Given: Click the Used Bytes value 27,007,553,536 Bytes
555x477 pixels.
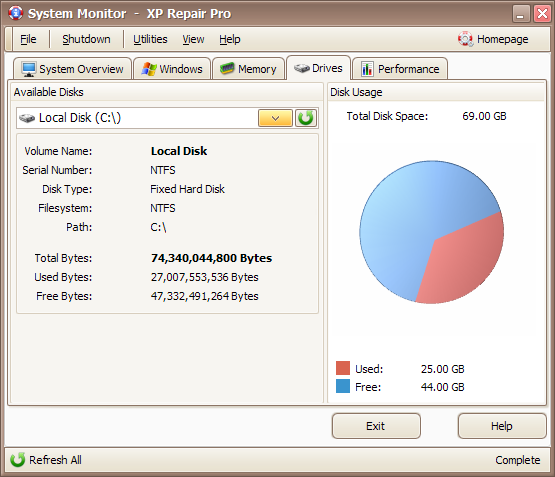Looking at the screenshot, I should (x=205, y=277).
